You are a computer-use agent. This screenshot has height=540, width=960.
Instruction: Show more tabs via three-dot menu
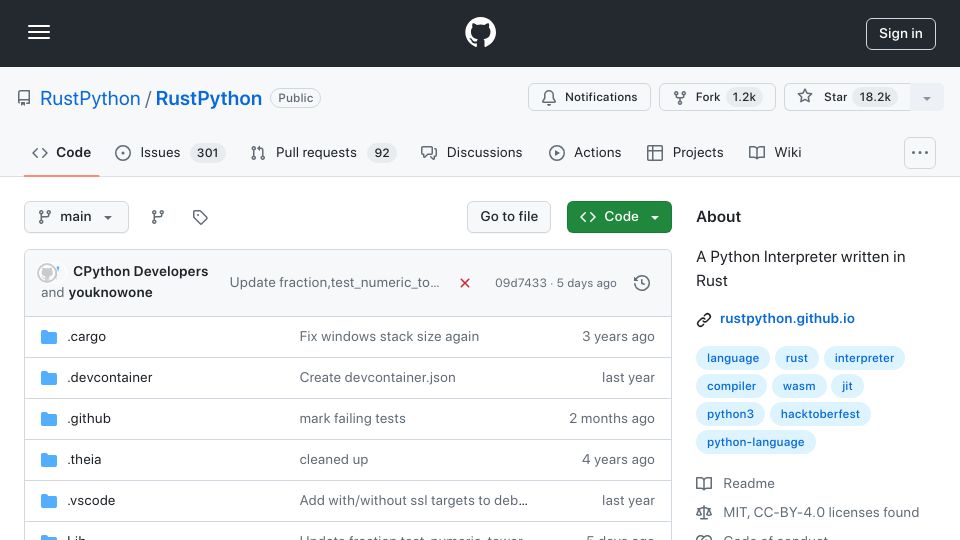click(920, 153)
